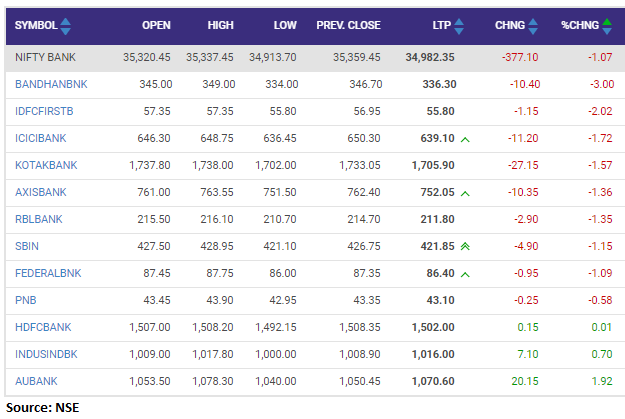Viewport: 625px width, 419px height.
Task: Select the KOTAKBANK symbol
Action: pos(46,165)
